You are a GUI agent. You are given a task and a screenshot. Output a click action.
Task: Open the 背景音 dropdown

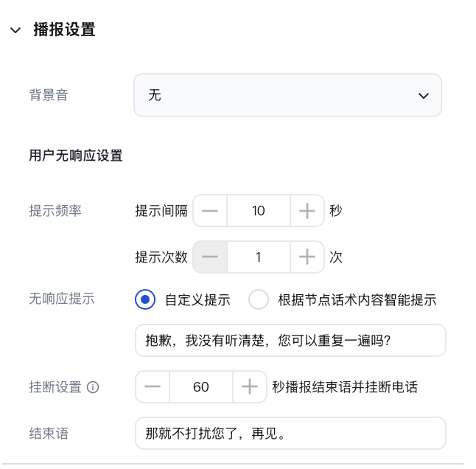287,95
